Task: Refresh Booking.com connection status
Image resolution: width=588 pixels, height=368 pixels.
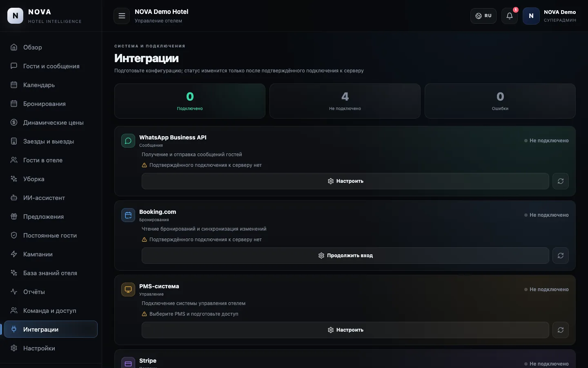Action: (x=561, y=256)
